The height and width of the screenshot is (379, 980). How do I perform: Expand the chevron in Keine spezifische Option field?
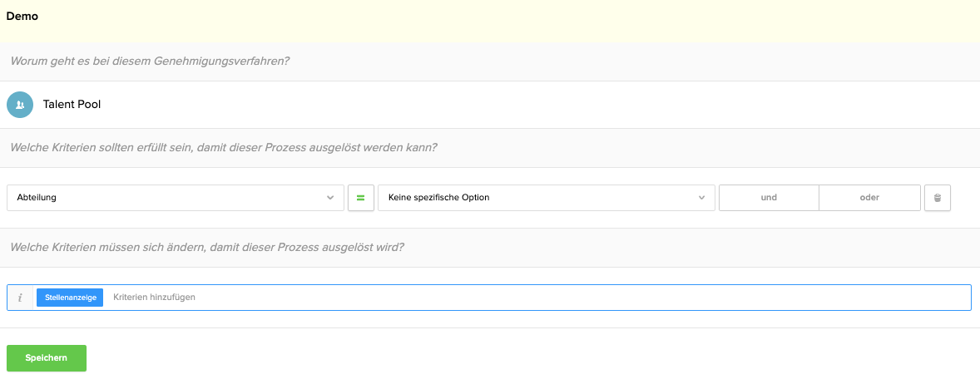coord(701,198)
